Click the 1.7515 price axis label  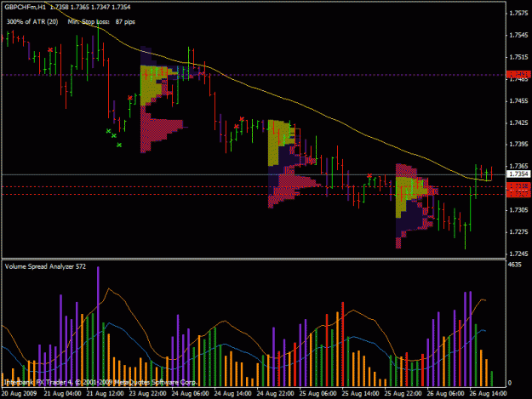coord(518,57)
